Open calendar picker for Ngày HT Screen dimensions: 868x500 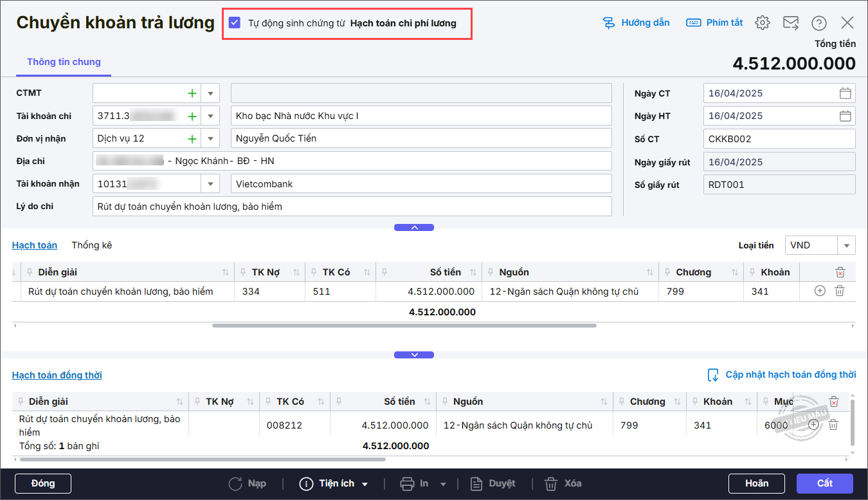click(x=845, y=116)
